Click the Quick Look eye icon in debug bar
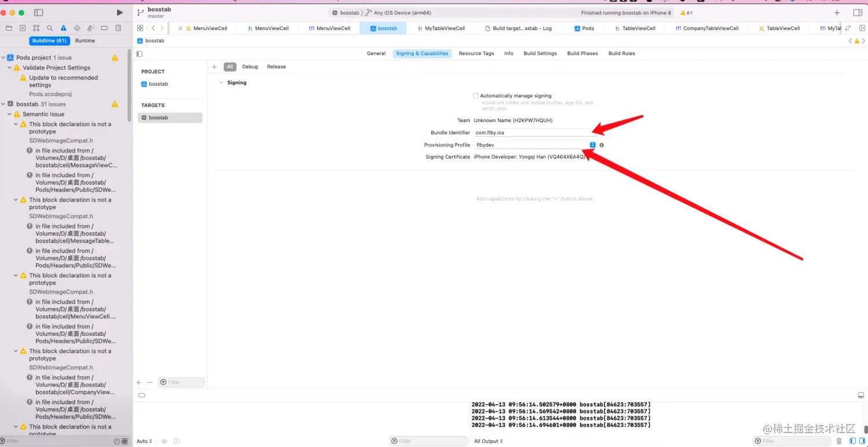868x447 pixels. pos(164,441)
